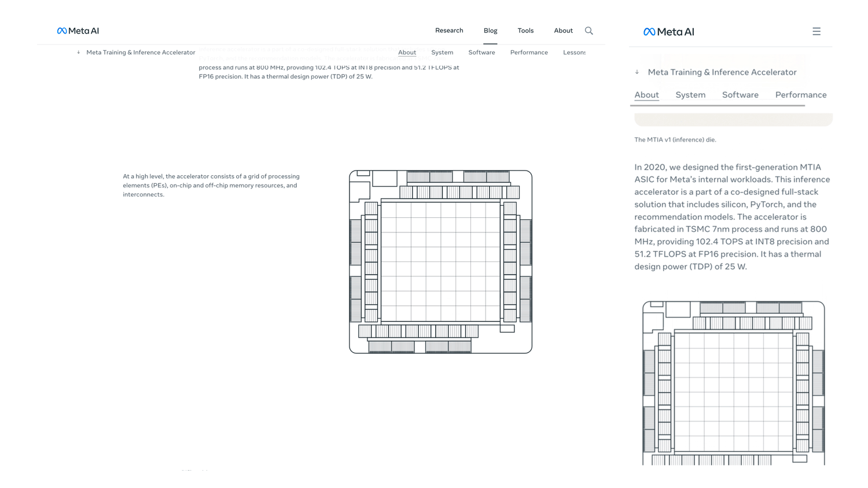Click the accelerator die diagram in desktop view
The image size is (868, 488).
pyautogui.click(x=440, y=262)
